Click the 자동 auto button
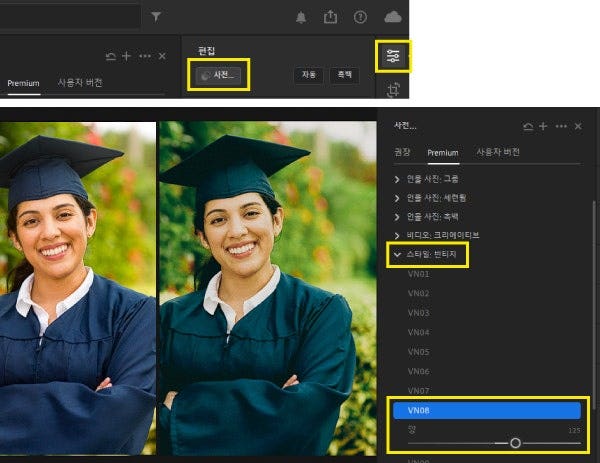The height and width of the screenshot is (463, 600). [308, 75]
